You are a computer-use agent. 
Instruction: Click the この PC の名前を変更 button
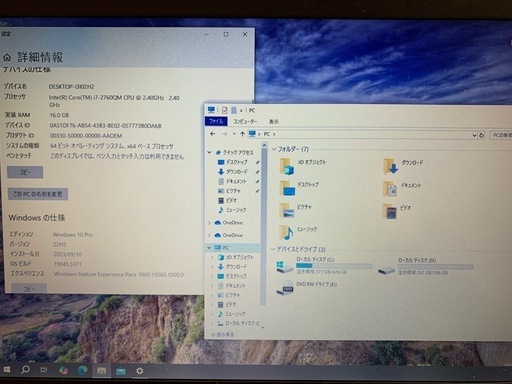click(38, 194)
